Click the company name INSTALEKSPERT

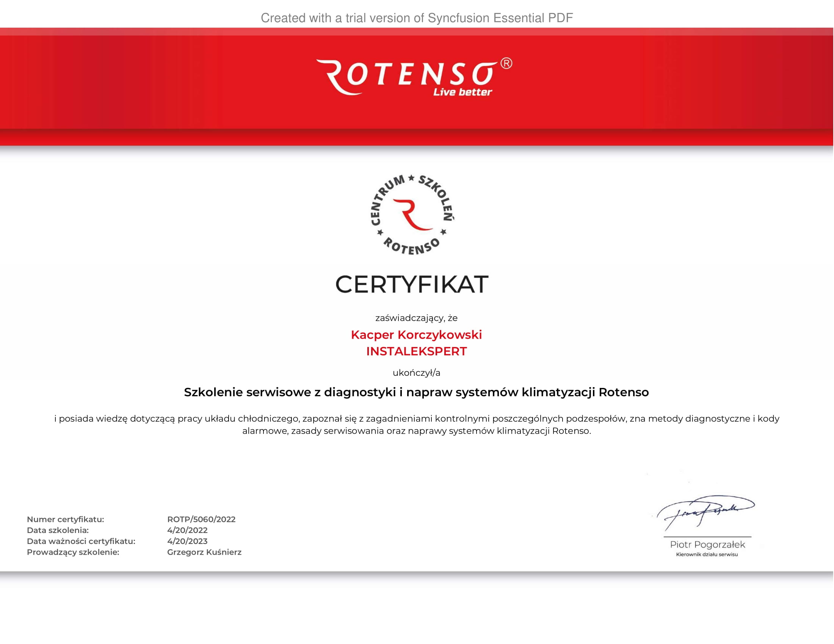416,352
